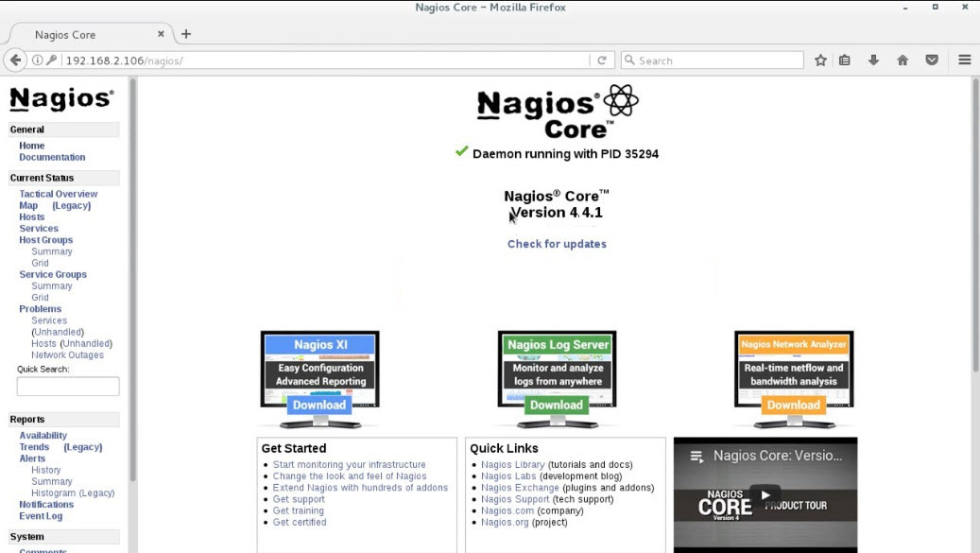The height and width of the screenshot is (553, 980).
Task: Download Nagios Network Analyzer
Action: 793,405
